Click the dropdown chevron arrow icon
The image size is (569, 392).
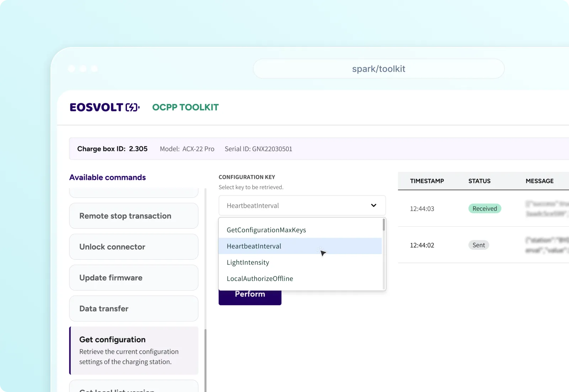click(373, 205)
